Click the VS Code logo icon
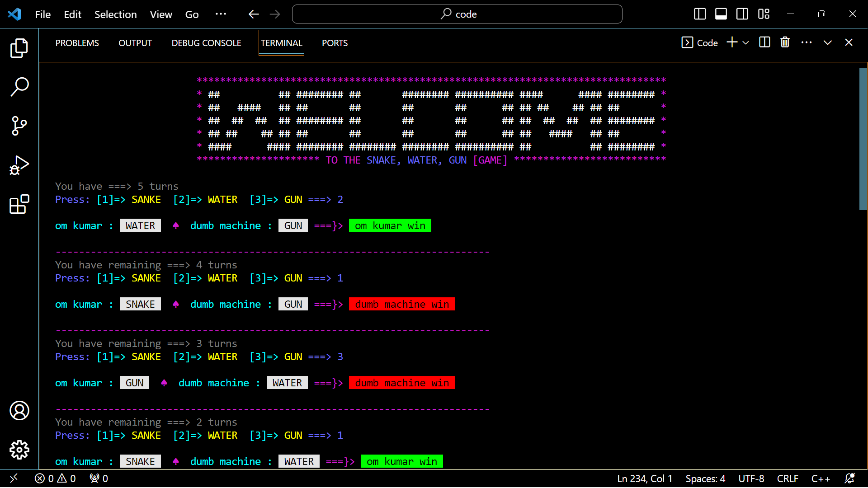This screenshot has width=868, height=488. tap(14, 14)
